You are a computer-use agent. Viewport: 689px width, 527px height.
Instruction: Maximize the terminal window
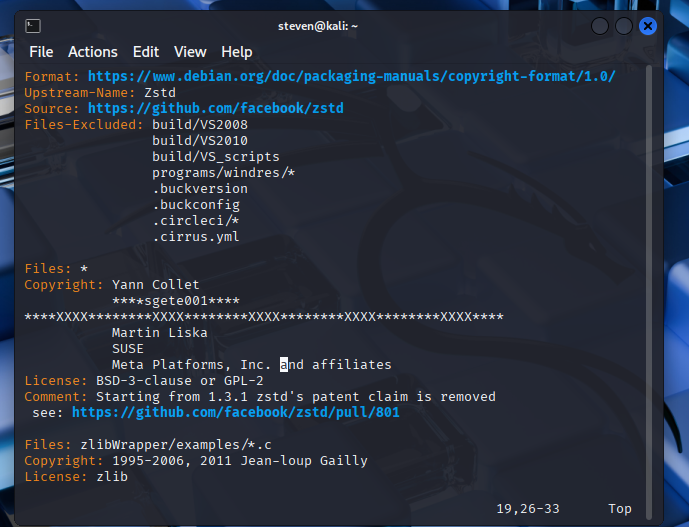tap(622, 26)
